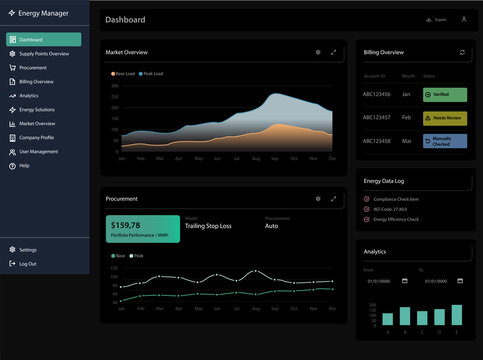This screenshot has width=483, height=360.
Task: Click the $159,78 Portfolio Performance card
Action: pyautogui.click(x=143, y=229)
